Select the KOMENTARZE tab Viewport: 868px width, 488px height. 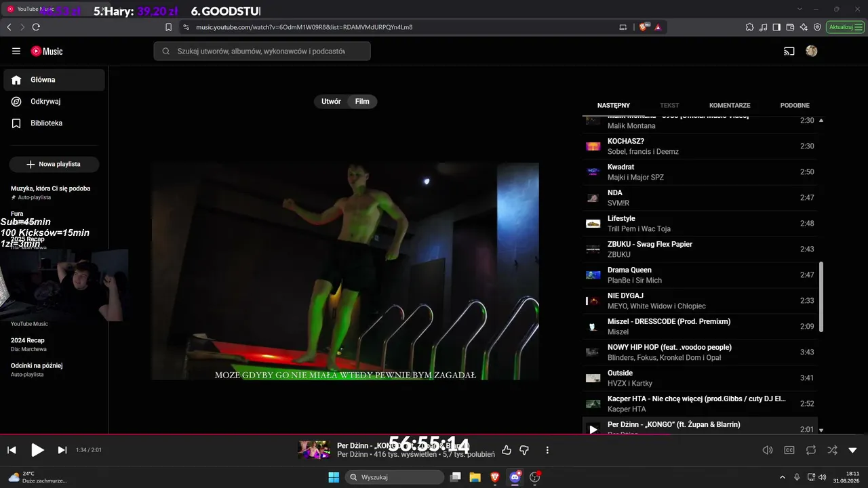click(730, 106)
